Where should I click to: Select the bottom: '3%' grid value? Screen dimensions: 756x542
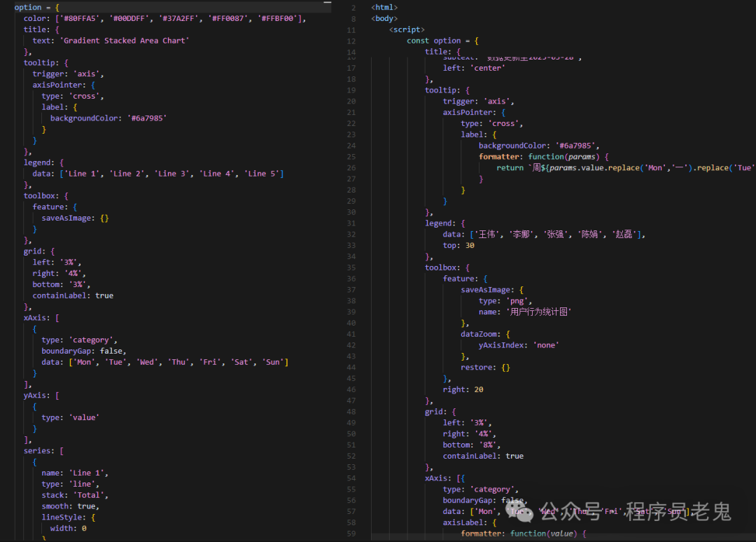61,284
